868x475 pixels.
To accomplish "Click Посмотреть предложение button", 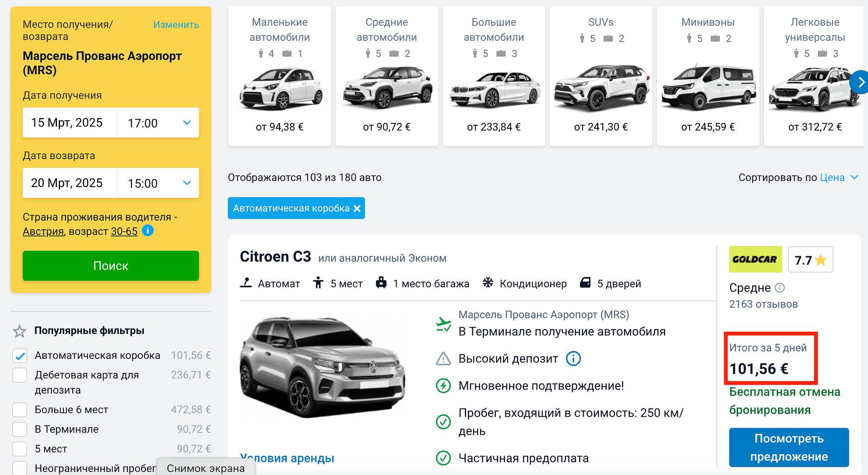I will coord(788,447).
